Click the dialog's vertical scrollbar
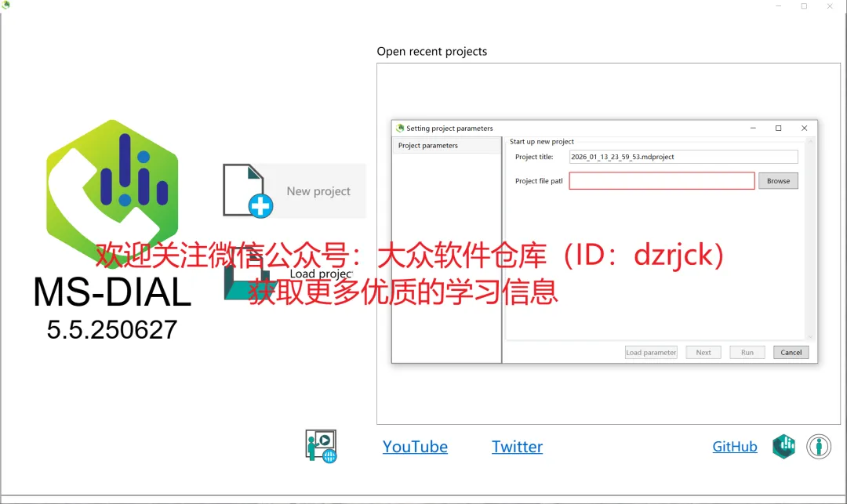847x504 pixels. point(809,239)
